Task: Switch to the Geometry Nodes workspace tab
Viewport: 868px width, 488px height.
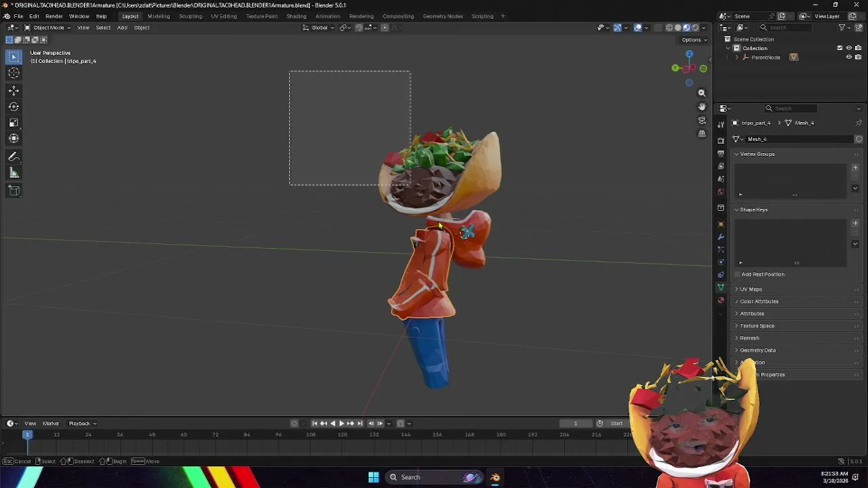Action: pos(443,16)
